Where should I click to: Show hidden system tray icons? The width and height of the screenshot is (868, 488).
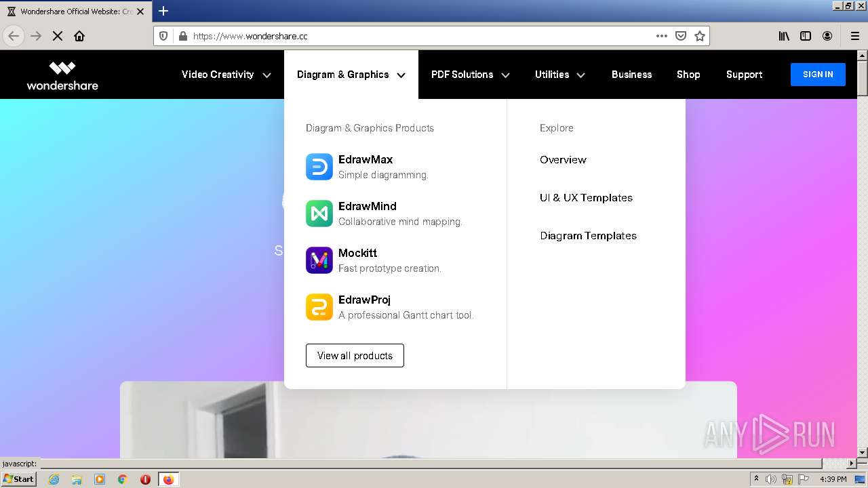pos(756,479)
